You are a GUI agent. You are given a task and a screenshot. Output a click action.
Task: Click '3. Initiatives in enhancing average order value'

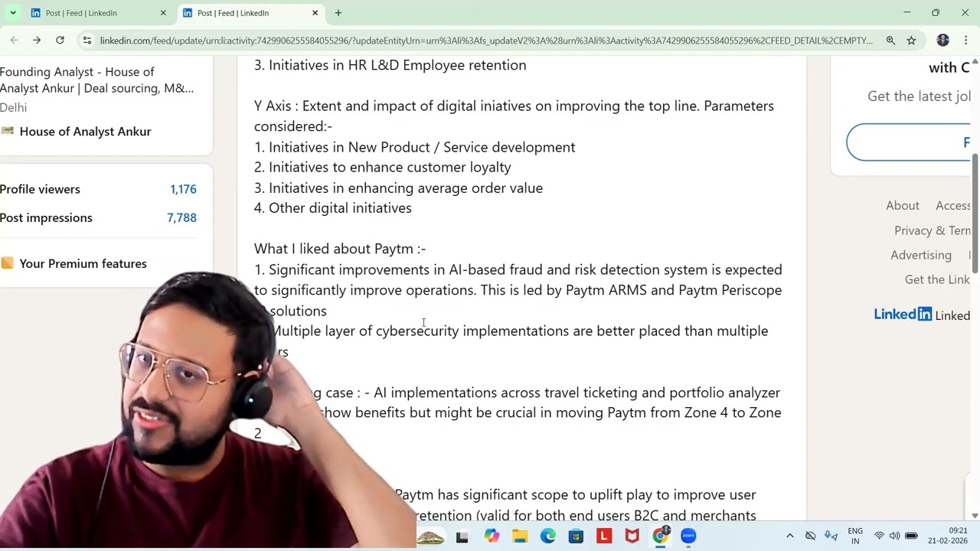(398, 188)
